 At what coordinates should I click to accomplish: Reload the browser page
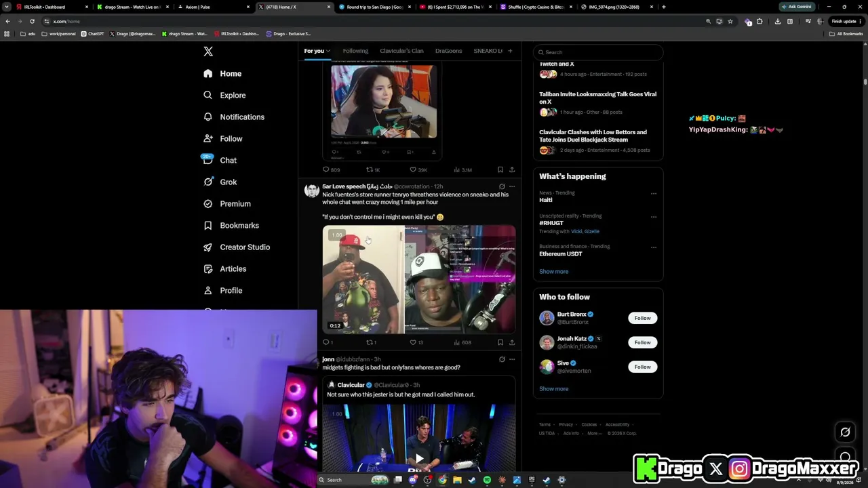click(x=32, y=21)
